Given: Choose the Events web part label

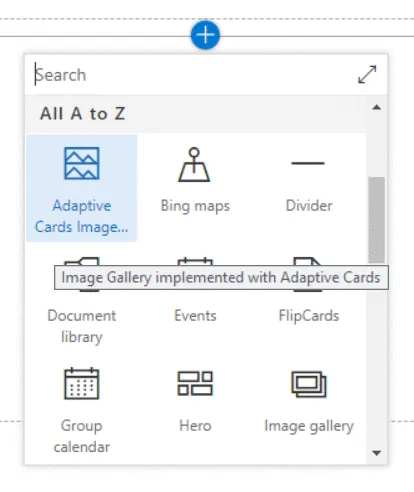Looking at the screenshot, I should [195, 316].
